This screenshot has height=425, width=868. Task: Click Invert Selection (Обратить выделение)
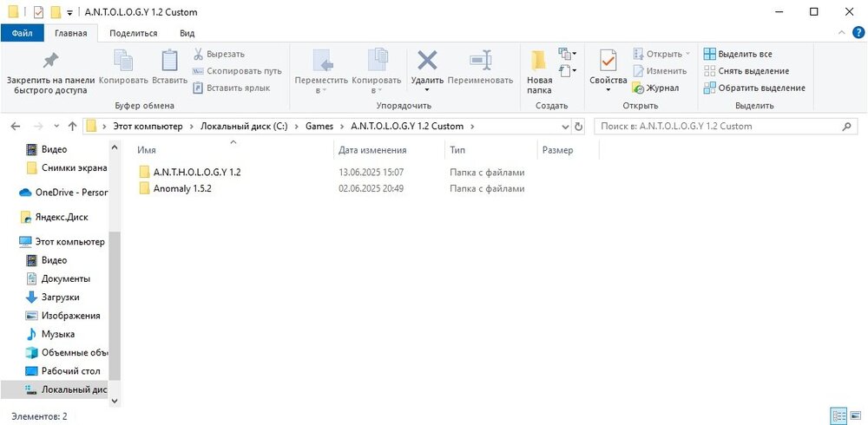click(x=753, y=88)
